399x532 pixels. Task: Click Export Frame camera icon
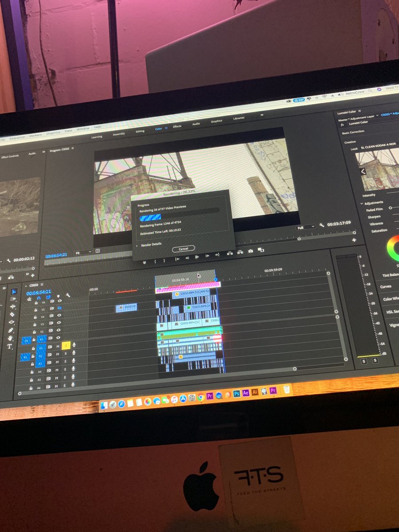tap(250, 251)
